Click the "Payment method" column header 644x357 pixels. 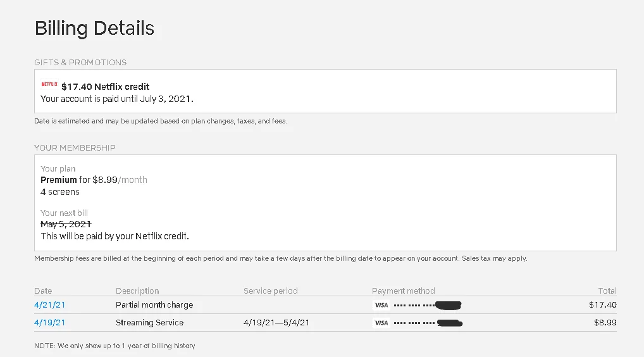[x=404, y=291]
